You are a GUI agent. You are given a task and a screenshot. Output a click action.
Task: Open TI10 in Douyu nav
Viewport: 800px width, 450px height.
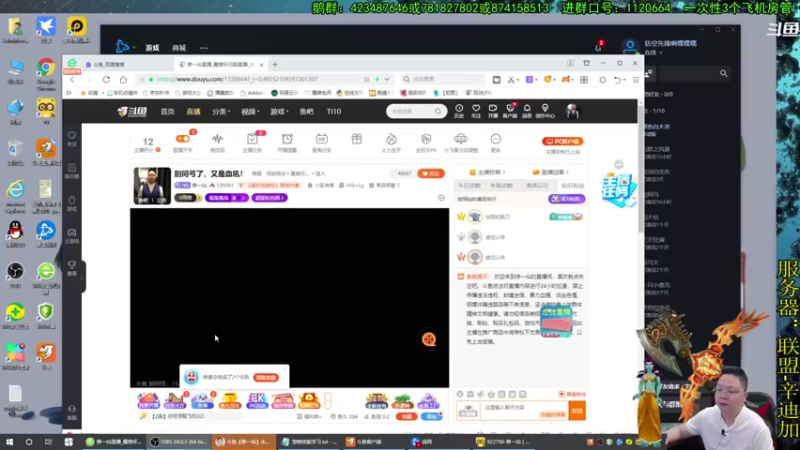pos(334,111)
